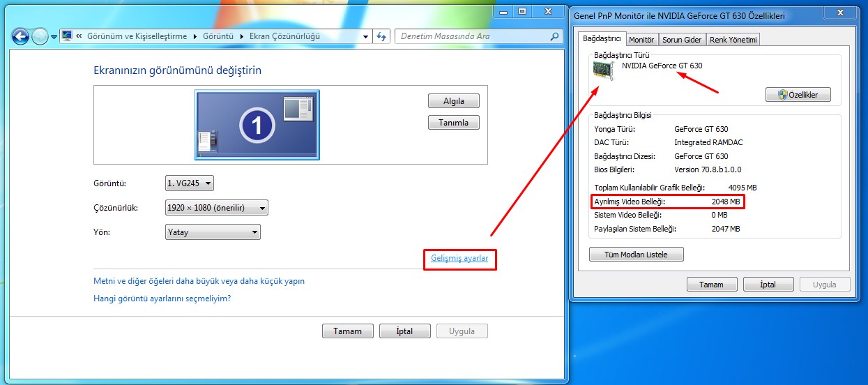The image size is (868, 385).
Task: Click the Forward navigation arrow button
Action: click(40, 37)
